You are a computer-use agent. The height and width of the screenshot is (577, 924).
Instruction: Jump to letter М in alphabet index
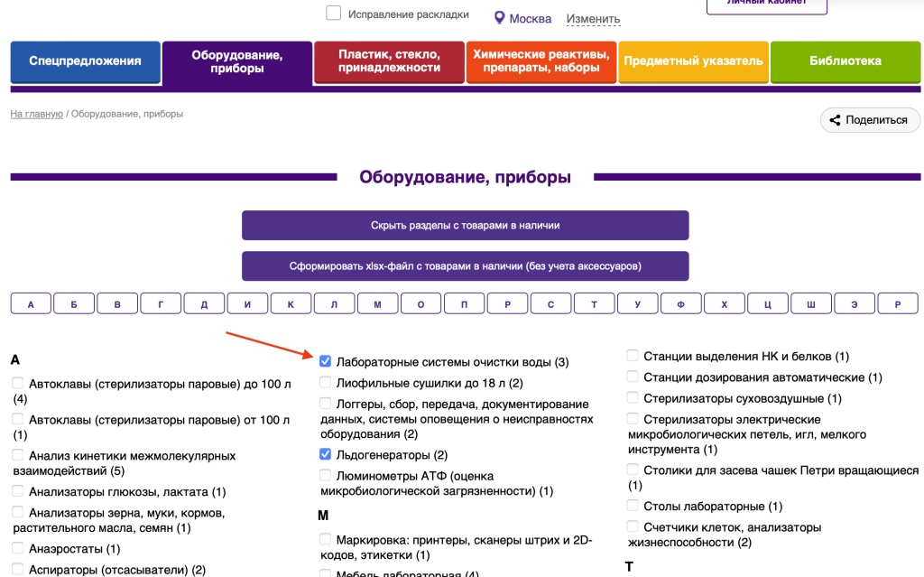click(x=378, y=304)
